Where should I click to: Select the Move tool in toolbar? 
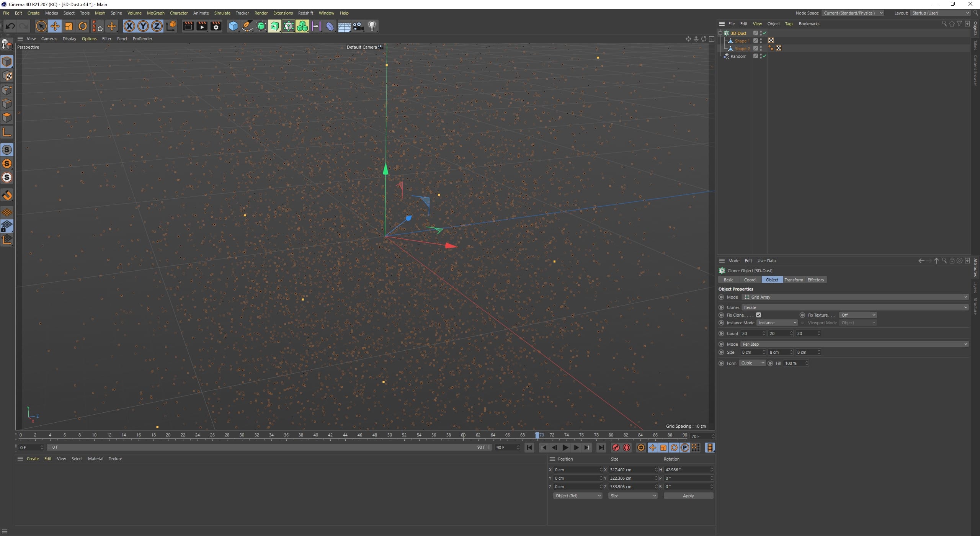(55, 26)
